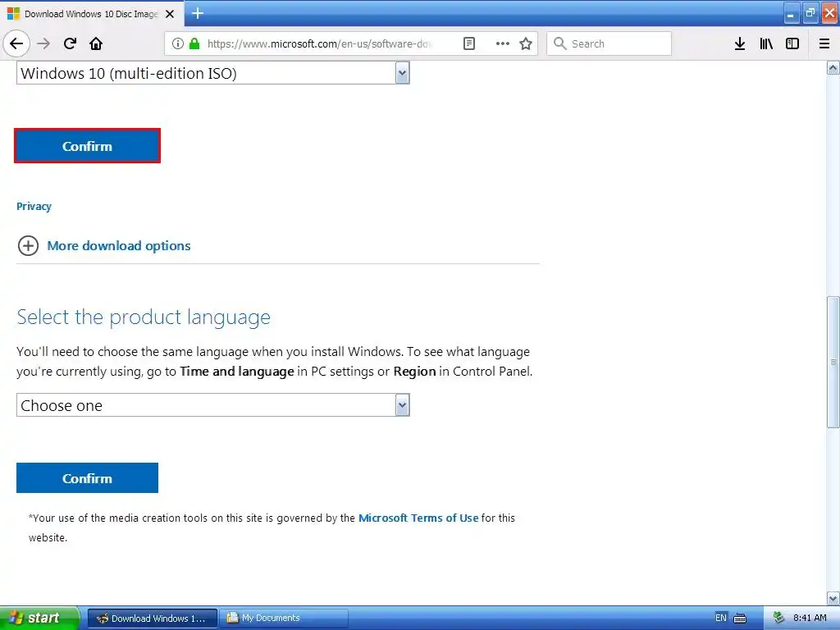
Task: Show site information icon in address bar
Action: click(178, 43)
